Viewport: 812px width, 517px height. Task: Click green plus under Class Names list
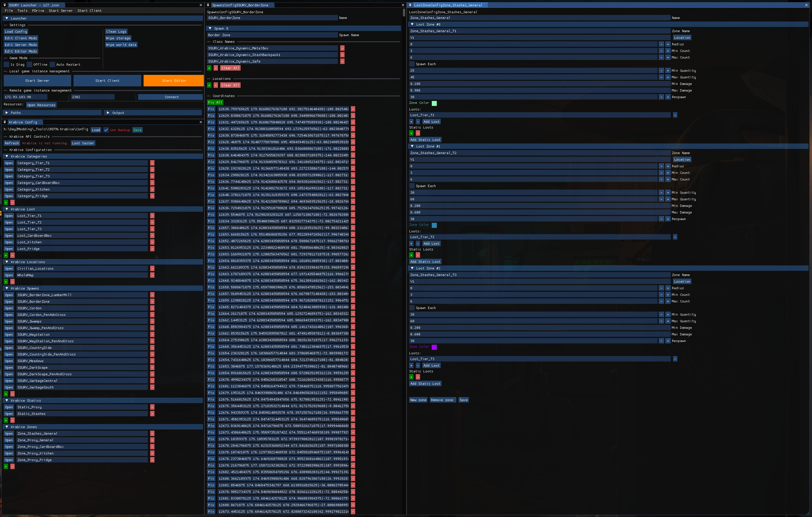click(209, 68)
